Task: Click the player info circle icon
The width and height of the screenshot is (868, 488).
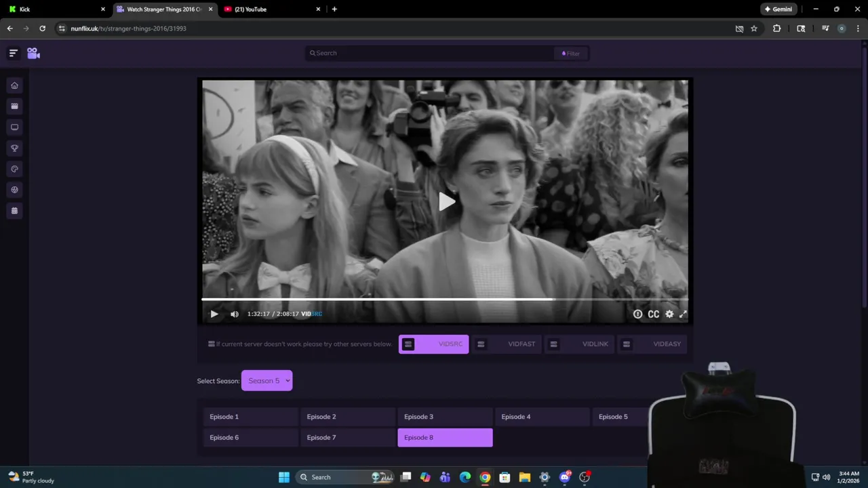Action: coord(637,314)
